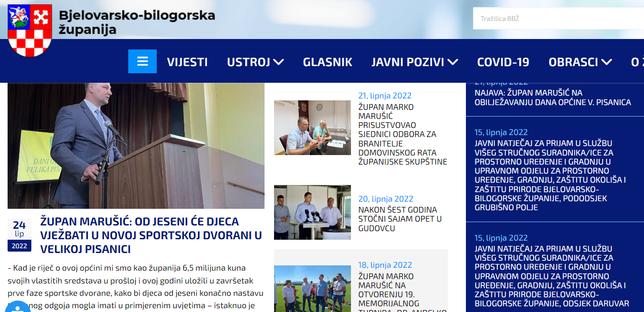Open the accessibility widget icon
This screenshot has width=644, height=312.
point(17,307)
